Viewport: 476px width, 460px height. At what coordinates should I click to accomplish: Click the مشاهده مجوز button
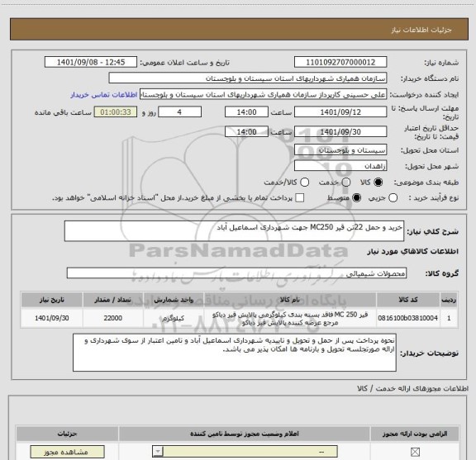tap(67, 452)
